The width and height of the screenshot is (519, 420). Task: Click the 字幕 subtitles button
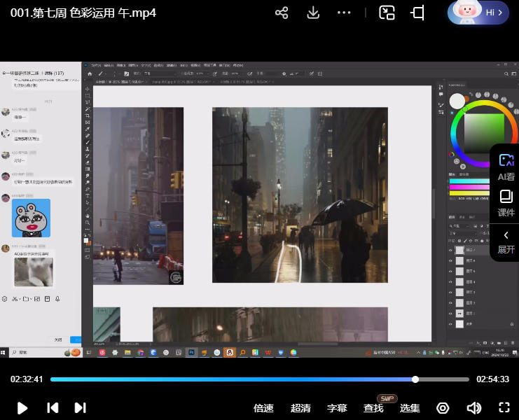click(337, 408)
